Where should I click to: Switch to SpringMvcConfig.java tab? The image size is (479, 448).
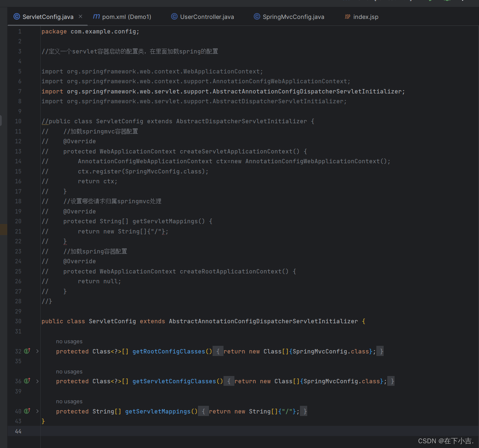(x=289, y=17)
